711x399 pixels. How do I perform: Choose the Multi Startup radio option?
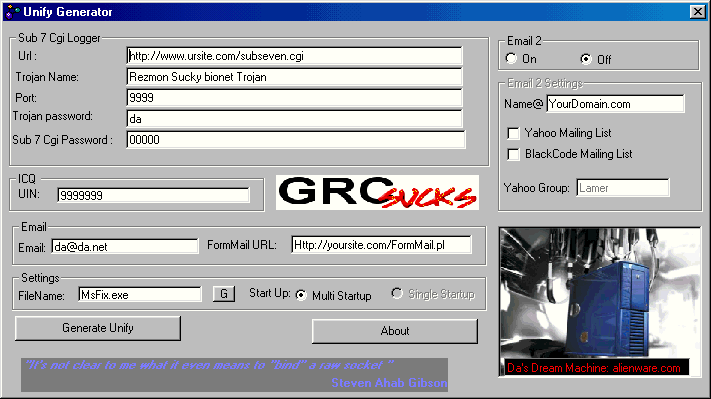(x=301, y=296)
